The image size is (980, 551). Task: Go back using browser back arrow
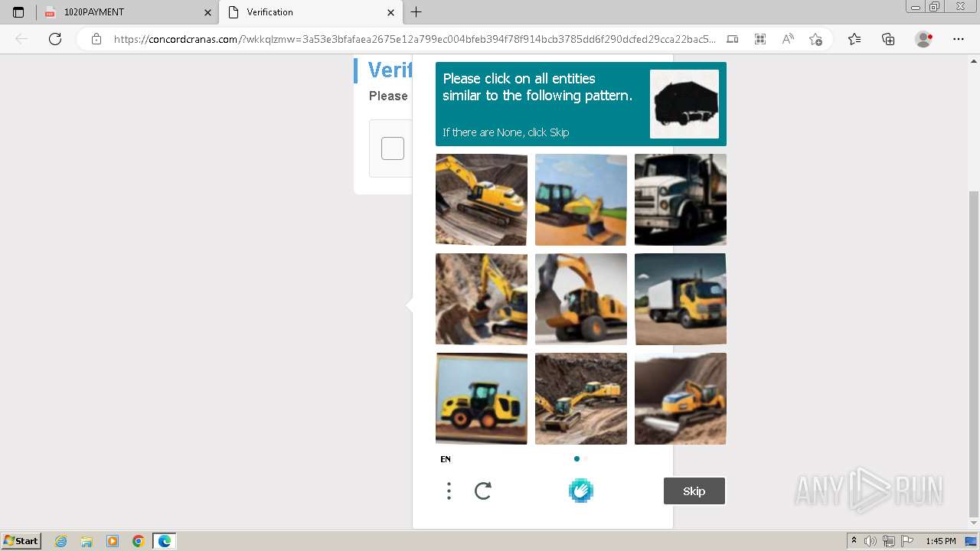(x=21, y=39)
